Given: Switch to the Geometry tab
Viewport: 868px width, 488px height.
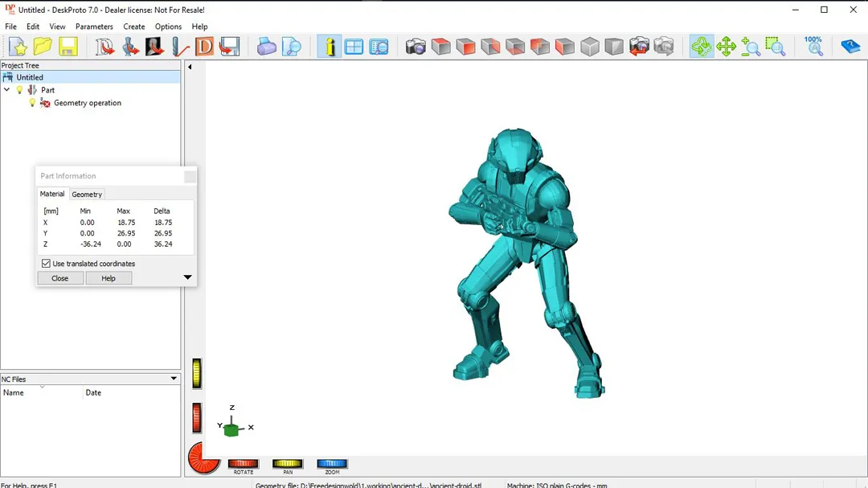Looking at the screenshot, I should click(87, 195).
